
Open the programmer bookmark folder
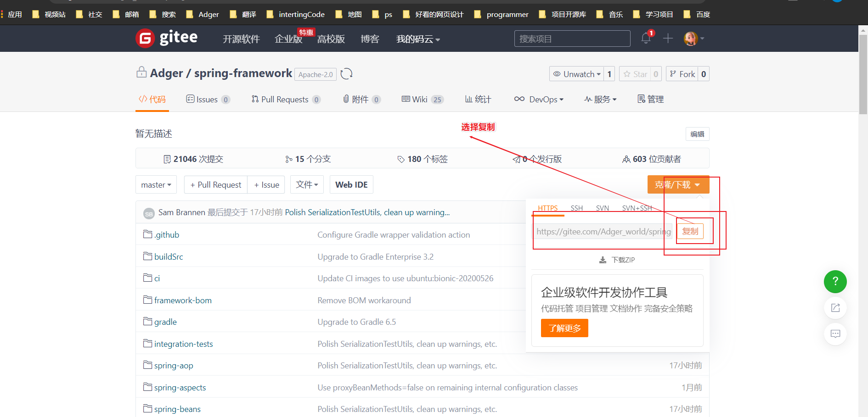tap(502, 14)
